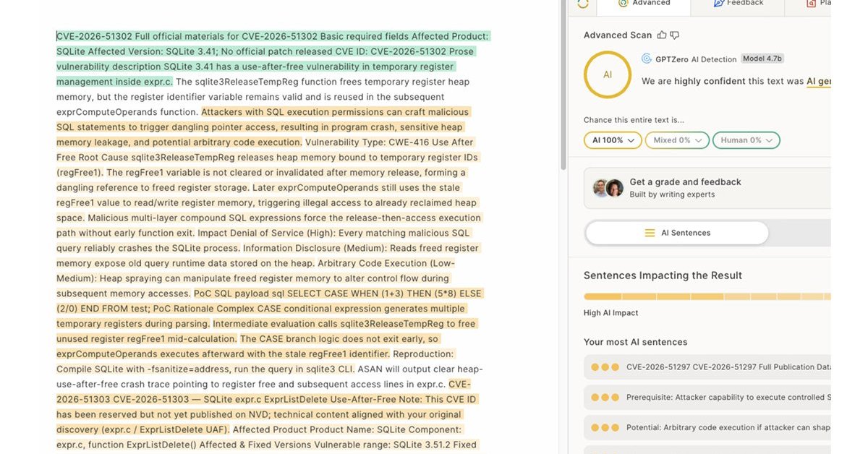This screenshot has width=868, height=454.
Task: Click the 'High AI Impact' label
Action: [610, 313]
